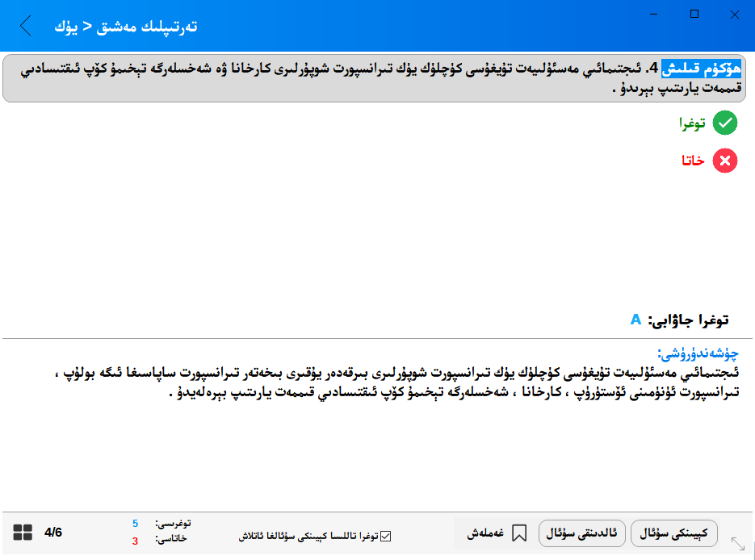The width and height of the screenshot is (755, 560).
Task: Open the question grid overview icon
Action: [23, 533]
